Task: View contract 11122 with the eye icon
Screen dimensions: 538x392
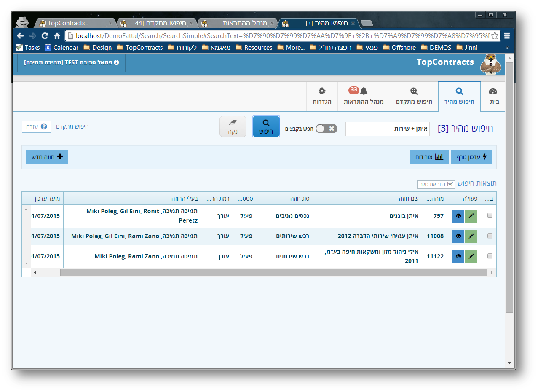Action: [458, 256]
